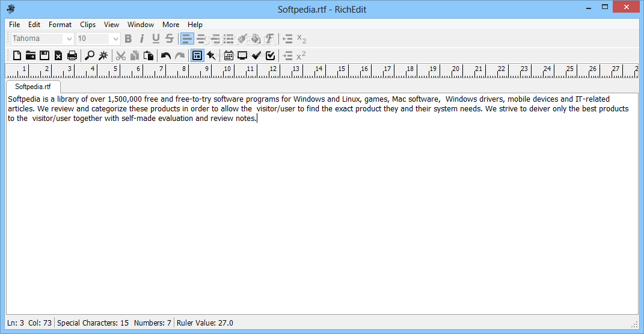Open the File menu
Image resolution: width=644 pixels, height=334 pixels.
pos(14,25)
